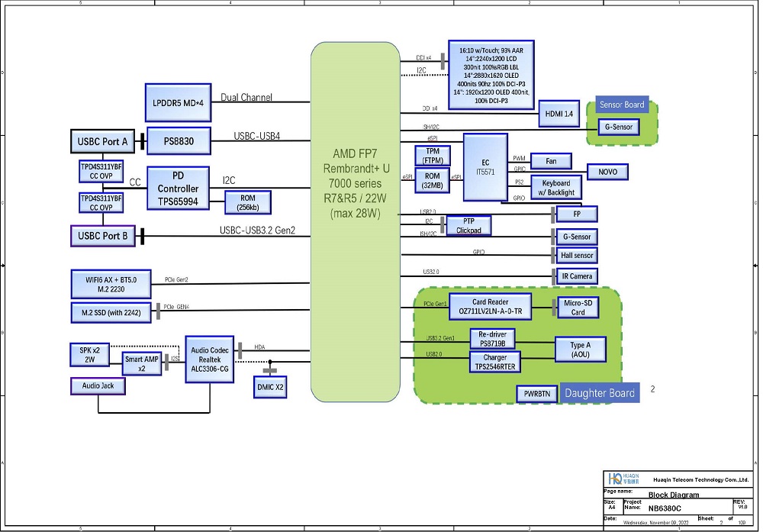Select the date Wednesday, November 09, 2022
The height and width of the screenshot is (532, 763).
click(x=656, y=523)
